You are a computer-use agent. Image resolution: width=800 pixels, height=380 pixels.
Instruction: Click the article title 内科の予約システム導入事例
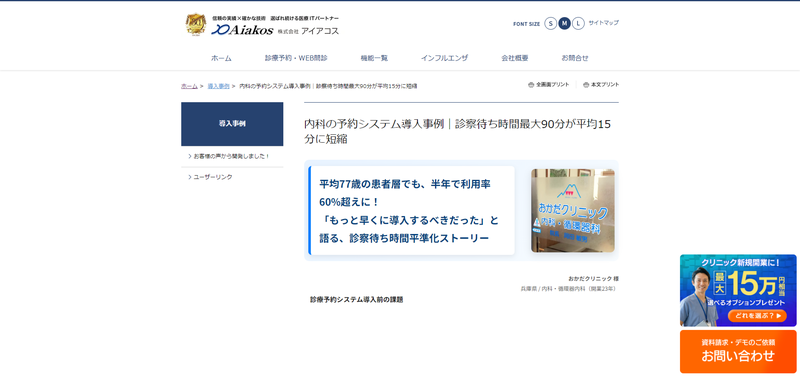[x=458, y=132]
